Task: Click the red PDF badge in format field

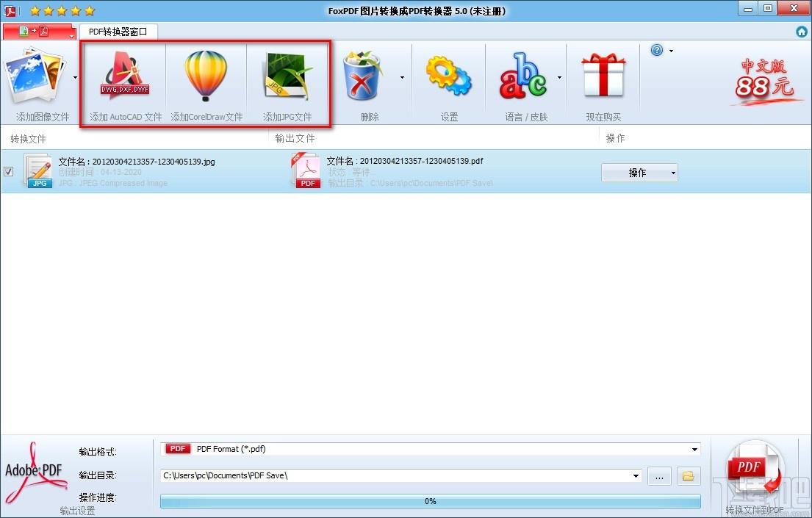Action: 178,449
